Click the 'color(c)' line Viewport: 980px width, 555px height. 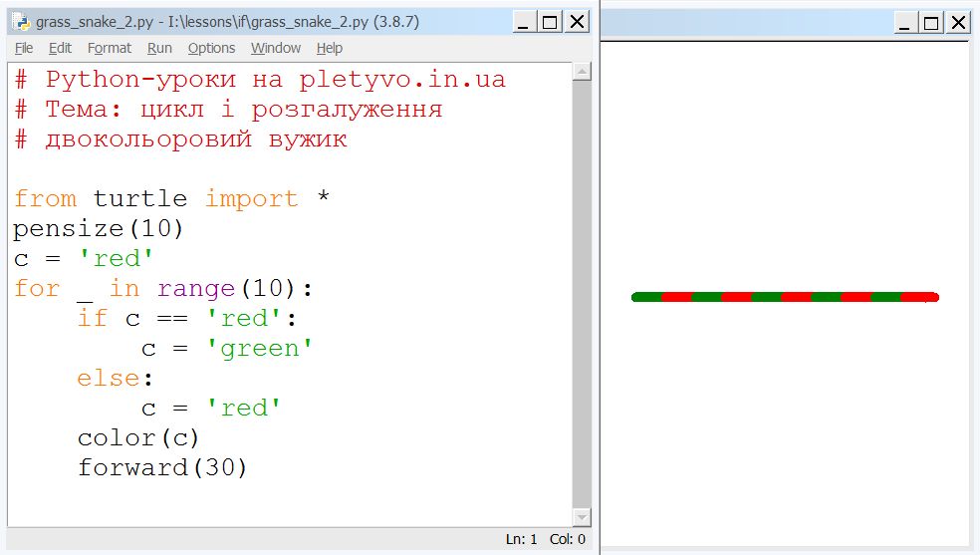click(138, 438)
